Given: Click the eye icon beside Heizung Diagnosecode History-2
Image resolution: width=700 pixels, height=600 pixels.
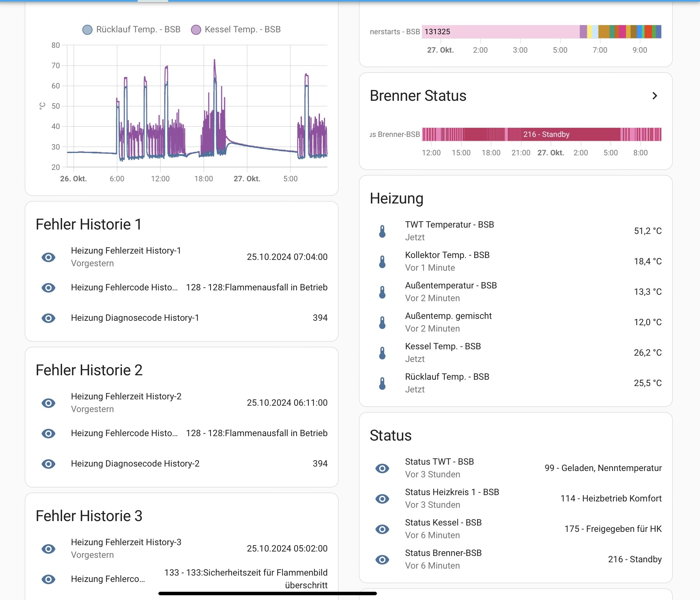Looking at the screenshot, I should pos(48,464).
